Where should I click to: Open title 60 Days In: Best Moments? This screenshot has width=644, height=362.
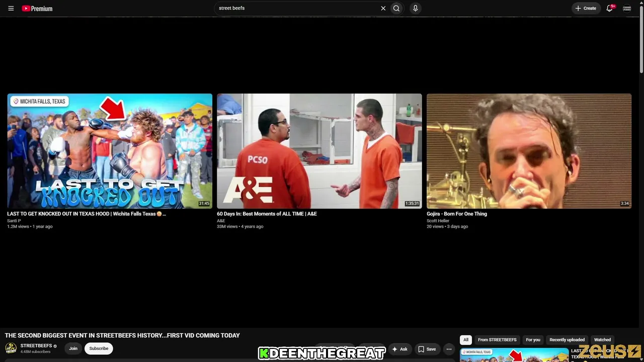[267, 214]
